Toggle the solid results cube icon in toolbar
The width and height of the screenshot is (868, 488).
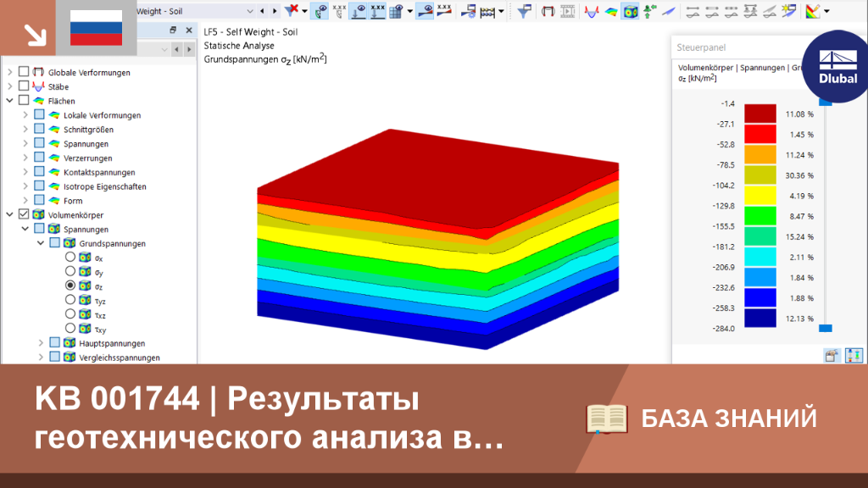tap(631, 11)
